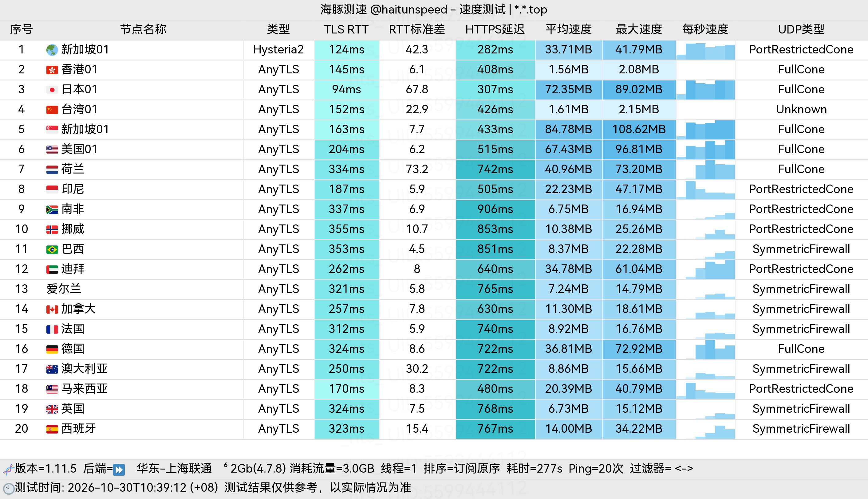Click the 72.35MB average speed cell
Viewport: 868px width, 499px height.
(x=569, y=89)
